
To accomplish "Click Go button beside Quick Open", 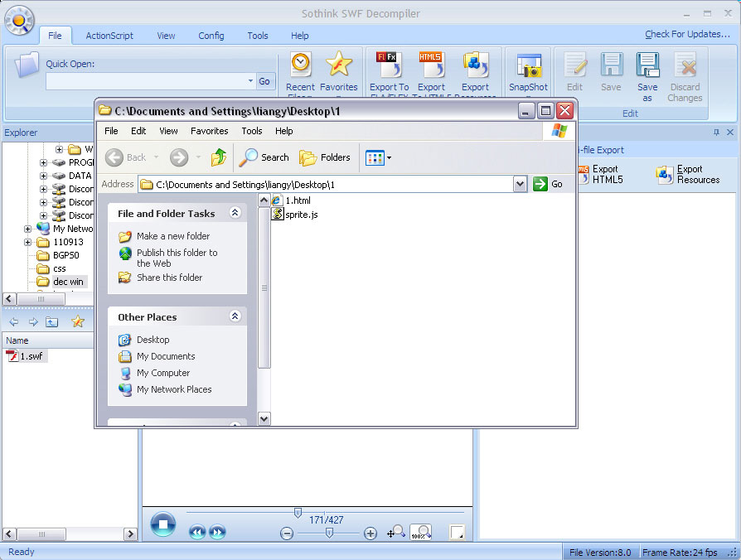I will tap(264, 81).
